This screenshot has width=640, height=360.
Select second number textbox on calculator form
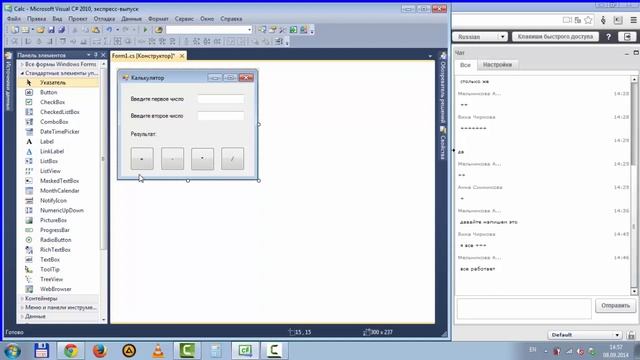point(221,116)
